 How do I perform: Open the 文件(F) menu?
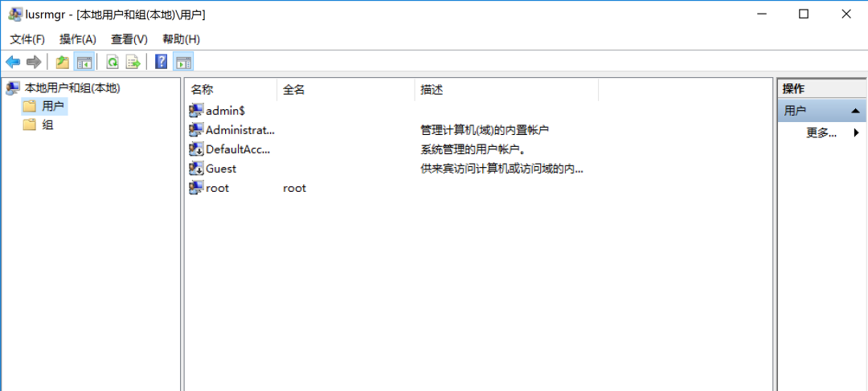pyautogui.click(x=27, y=39)
